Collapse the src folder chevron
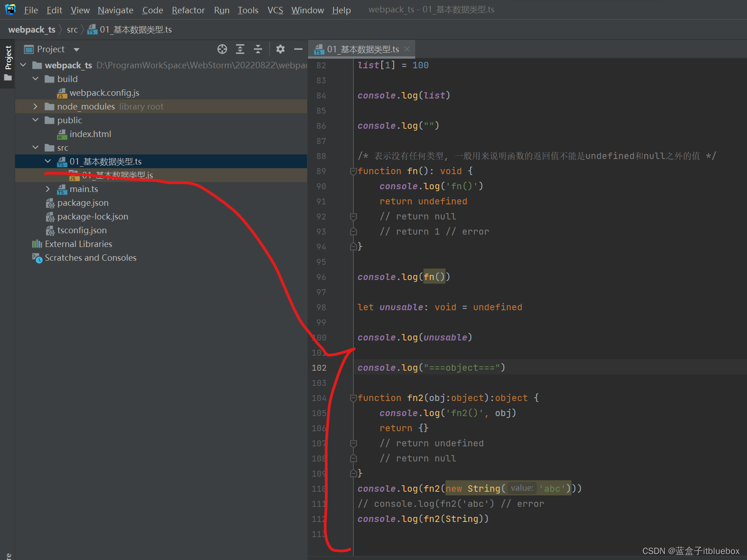This screenshot has height=560, width=747. coord(36,148)
